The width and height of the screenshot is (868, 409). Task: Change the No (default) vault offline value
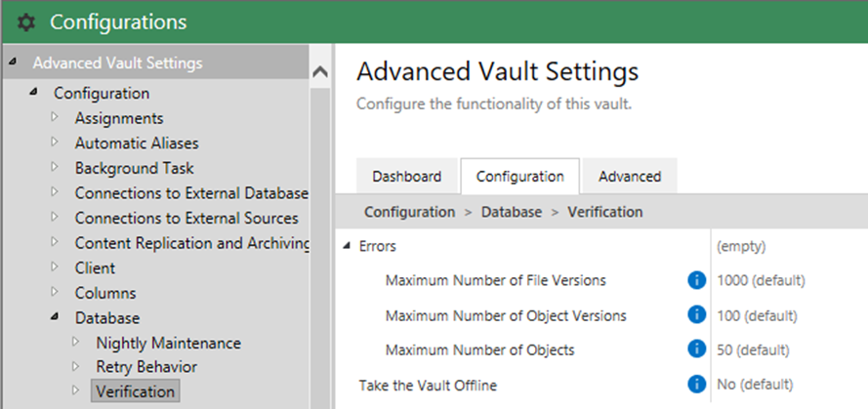point(755,384)
